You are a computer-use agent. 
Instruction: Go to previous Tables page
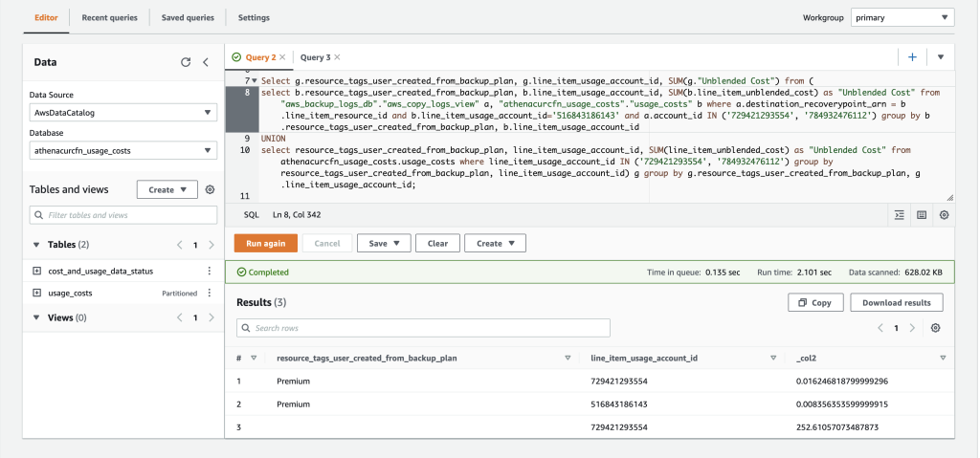(179, 245)
